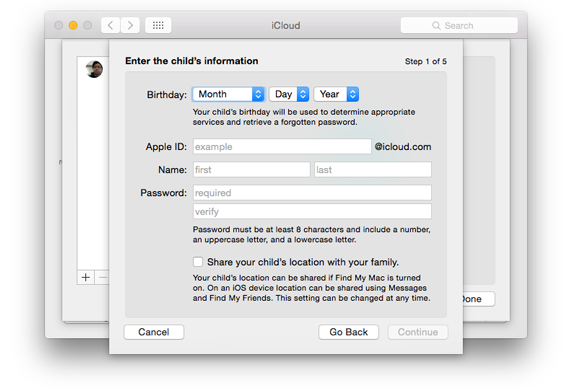Click the Done button behind the dialog
580x388 pixels.
tap(479, 299)
